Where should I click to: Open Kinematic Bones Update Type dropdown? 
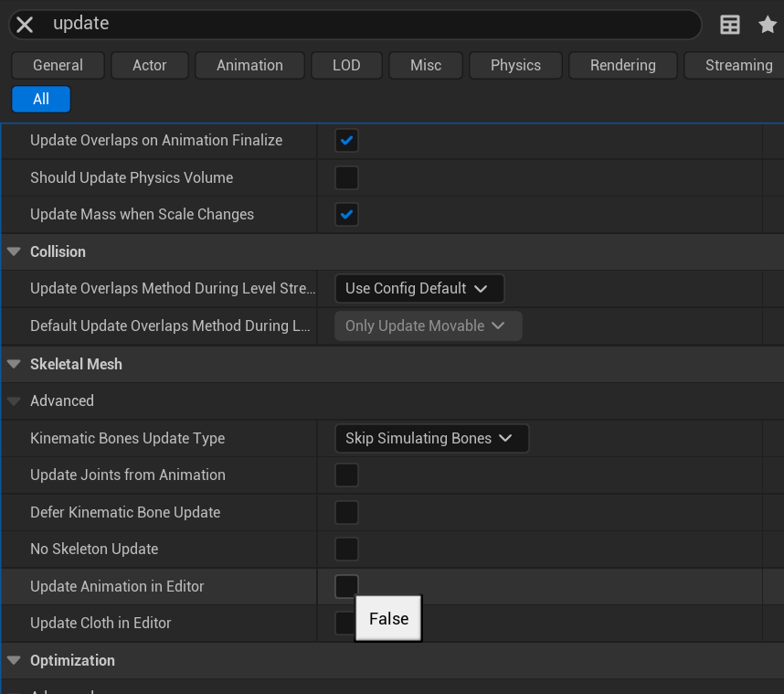point(430,439)
